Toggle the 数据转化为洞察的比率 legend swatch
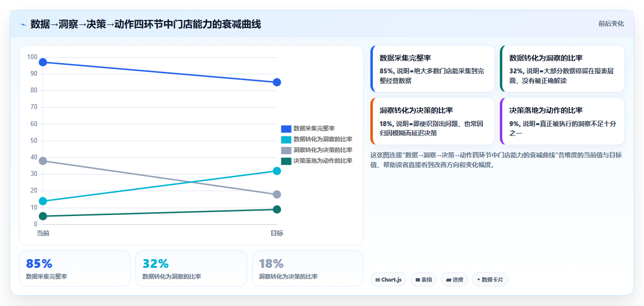644x306 pixels. [286, 139]
